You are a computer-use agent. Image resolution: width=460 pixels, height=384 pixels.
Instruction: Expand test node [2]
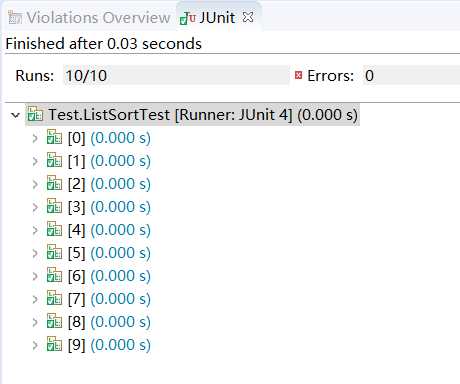pyautogui.click(x=35, y=184)
